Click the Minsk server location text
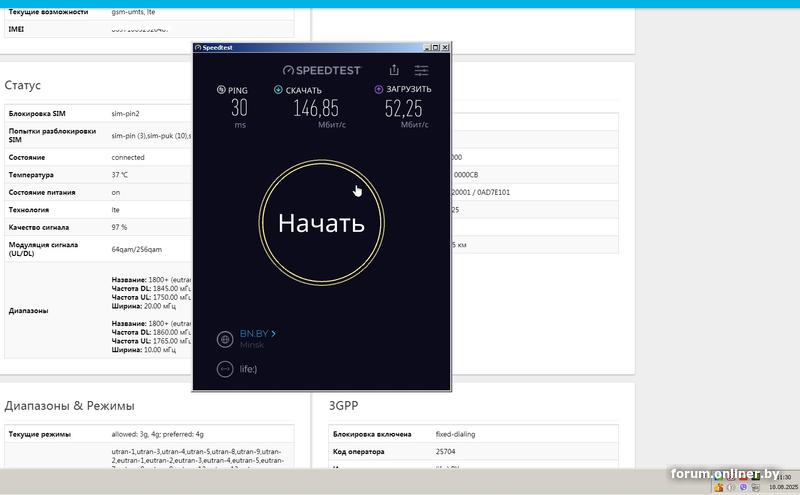This screenshot has width=800, height=495. (252, 345)
